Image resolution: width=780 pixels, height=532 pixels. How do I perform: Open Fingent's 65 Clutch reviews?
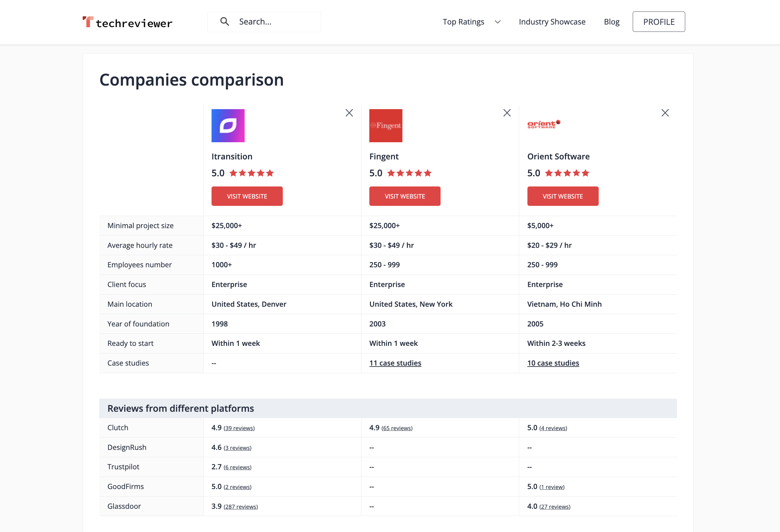(397, 428)
